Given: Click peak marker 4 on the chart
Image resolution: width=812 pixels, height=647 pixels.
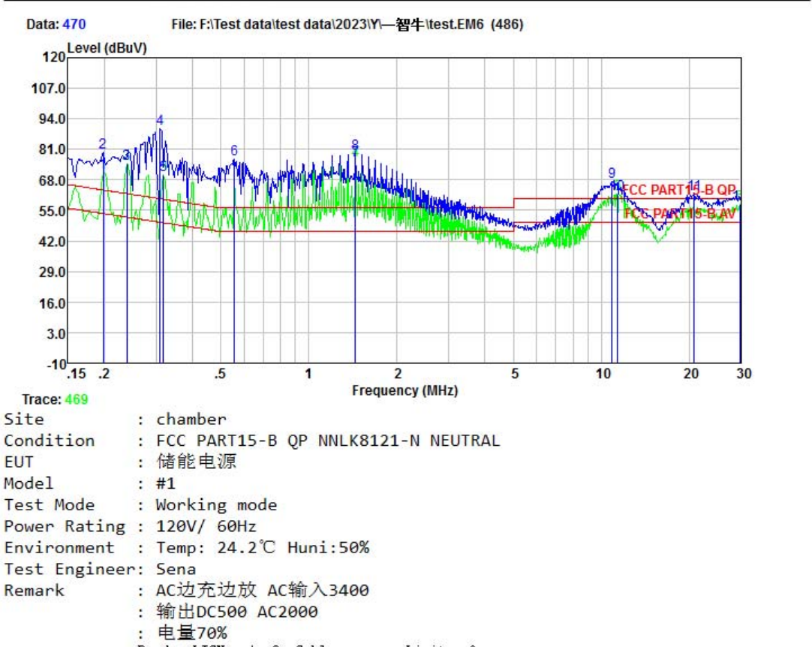Looking at the screenshot, I should coord(160,120).
